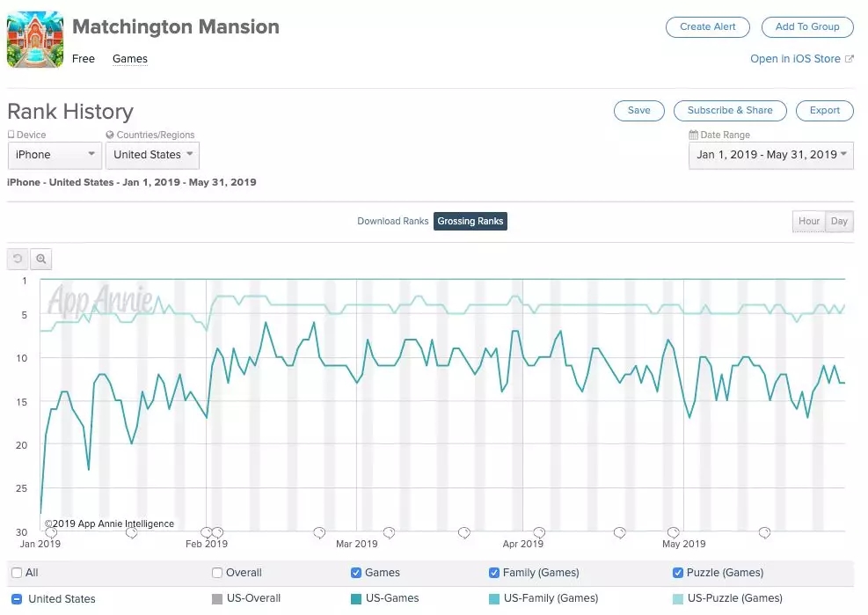
Task: Click the reset zoom icon above chart
Action: [18, 259]
